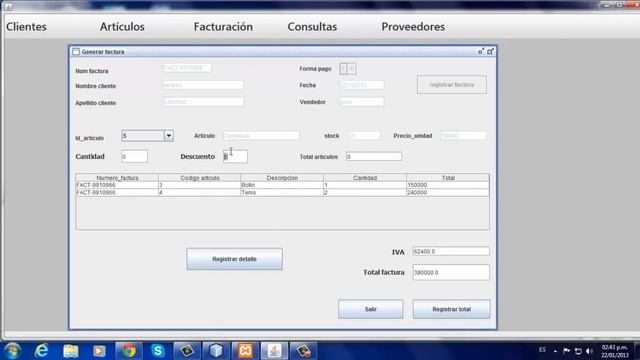
Task: Click the Salir button
Action: click(370, 309)
